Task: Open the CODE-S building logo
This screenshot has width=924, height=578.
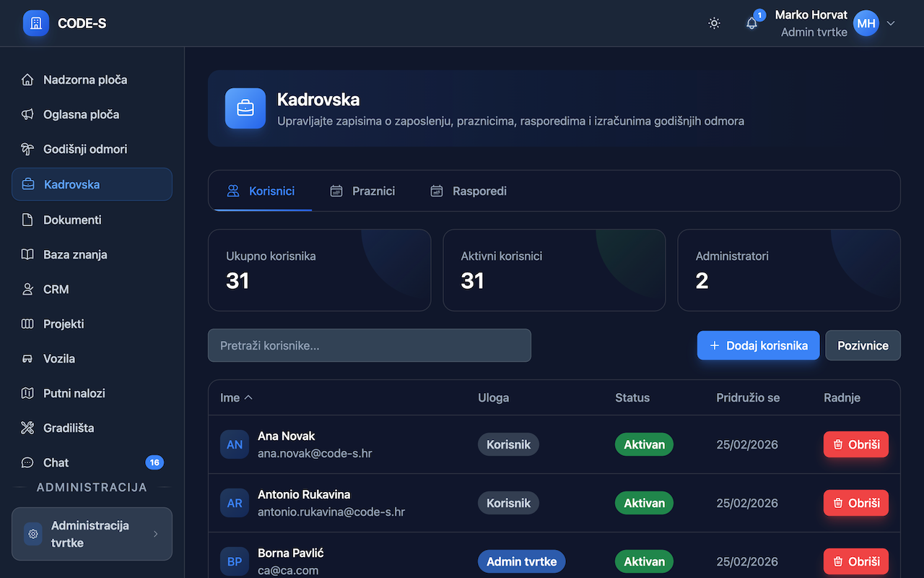Action: [x=35, y=22]
